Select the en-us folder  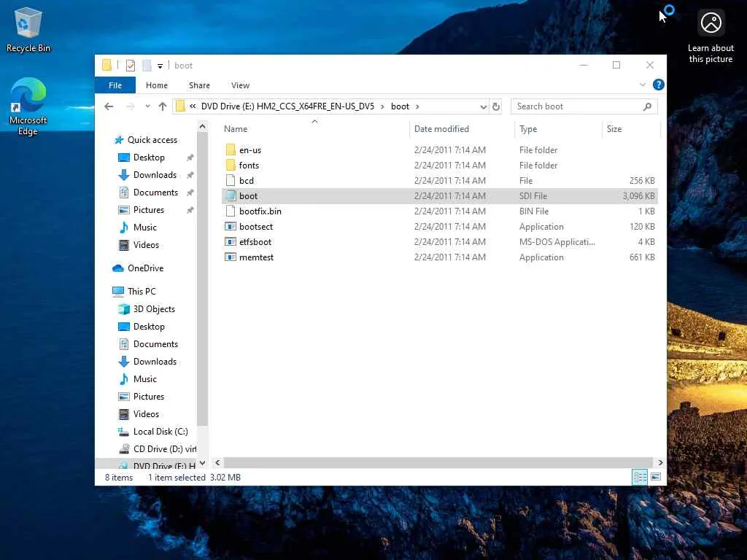pos(439,150)
